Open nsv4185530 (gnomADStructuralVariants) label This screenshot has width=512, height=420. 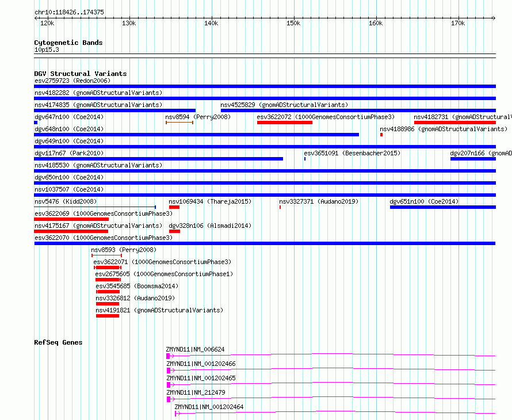pyautogui.click(x=98, y=165)
